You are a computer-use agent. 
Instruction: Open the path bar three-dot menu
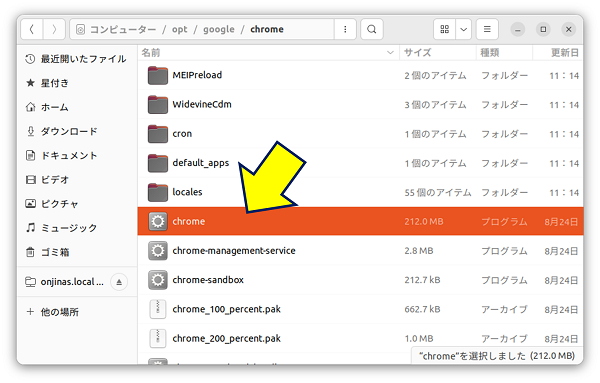pyautogui.click(x=345, y=29)
